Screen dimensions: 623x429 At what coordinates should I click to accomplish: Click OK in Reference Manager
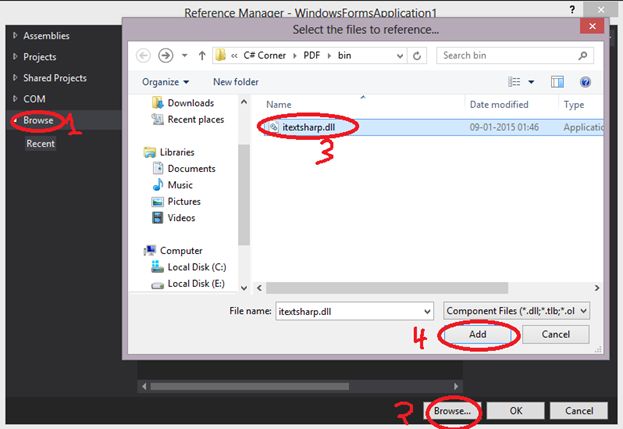[516, 411]
